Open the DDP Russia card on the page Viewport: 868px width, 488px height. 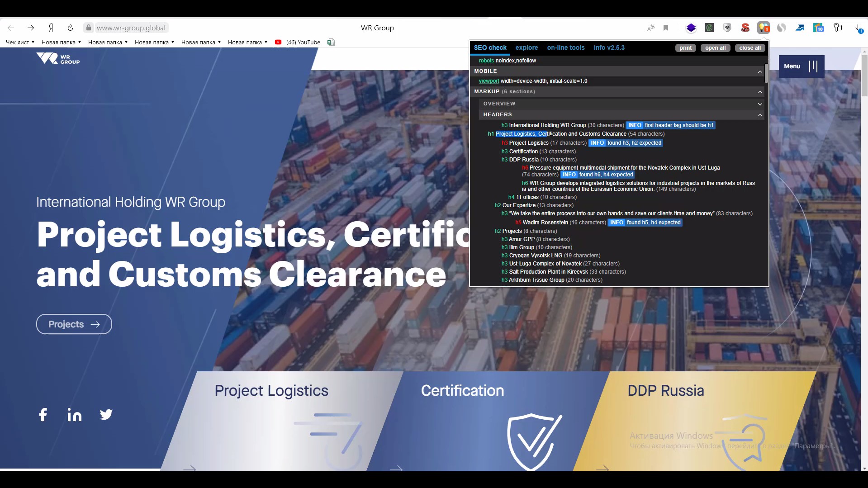pyautogui.click(x=695, y=421)
